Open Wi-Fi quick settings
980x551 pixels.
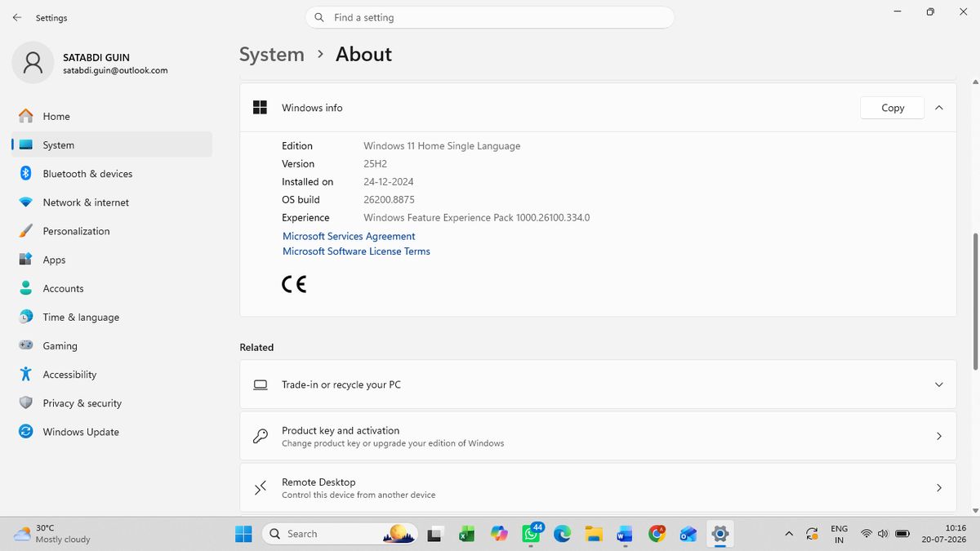click(866, 534)
